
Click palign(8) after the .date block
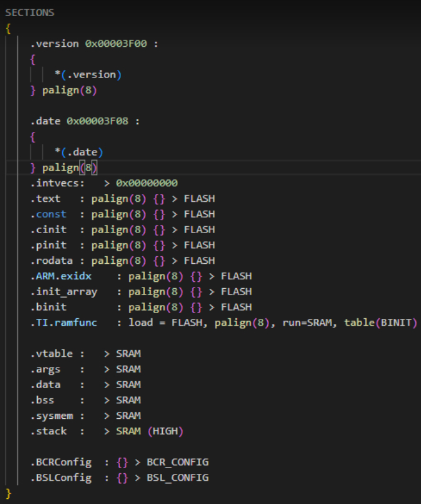point(69,168)
